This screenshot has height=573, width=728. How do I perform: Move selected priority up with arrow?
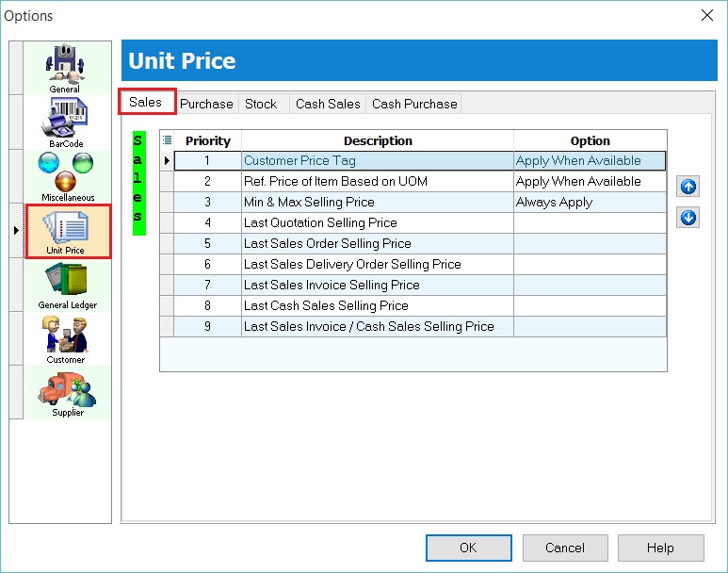tap(688, 188)
